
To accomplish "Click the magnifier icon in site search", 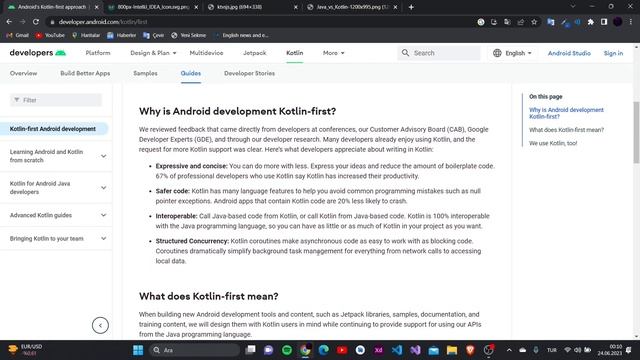I will (x=405, y=53).
